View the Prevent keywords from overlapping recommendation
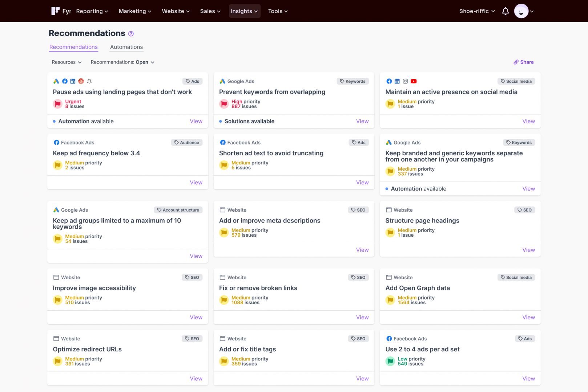588x392 pixels. [362, 121]
